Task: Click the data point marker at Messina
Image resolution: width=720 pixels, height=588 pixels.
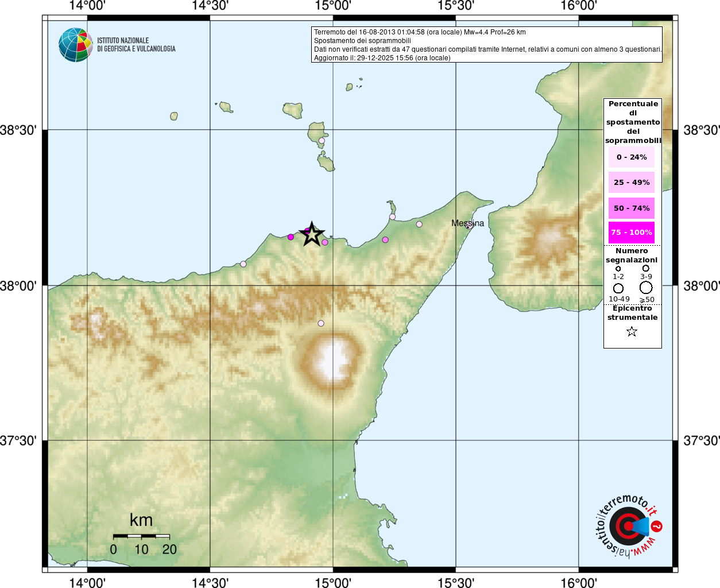Action: click(x=469, y=226)
